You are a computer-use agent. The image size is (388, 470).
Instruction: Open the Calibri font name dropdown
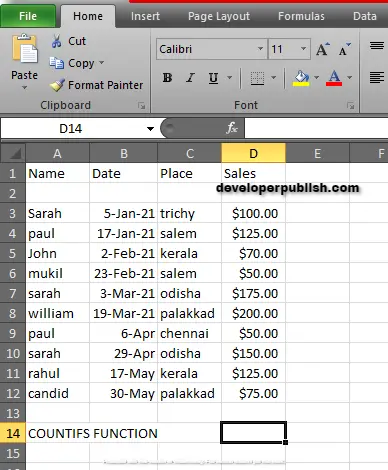tap(261, 49)
